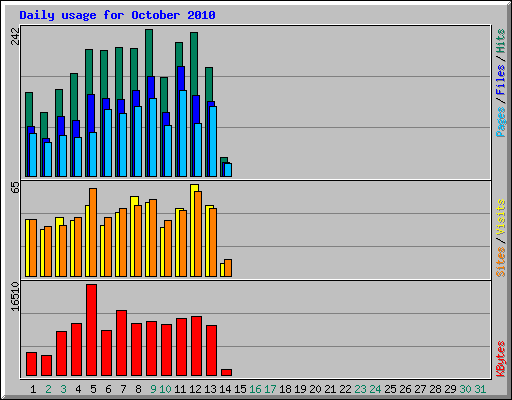
Task: Click the small red KBytes bar for day 14
Action: click(227, 372)
